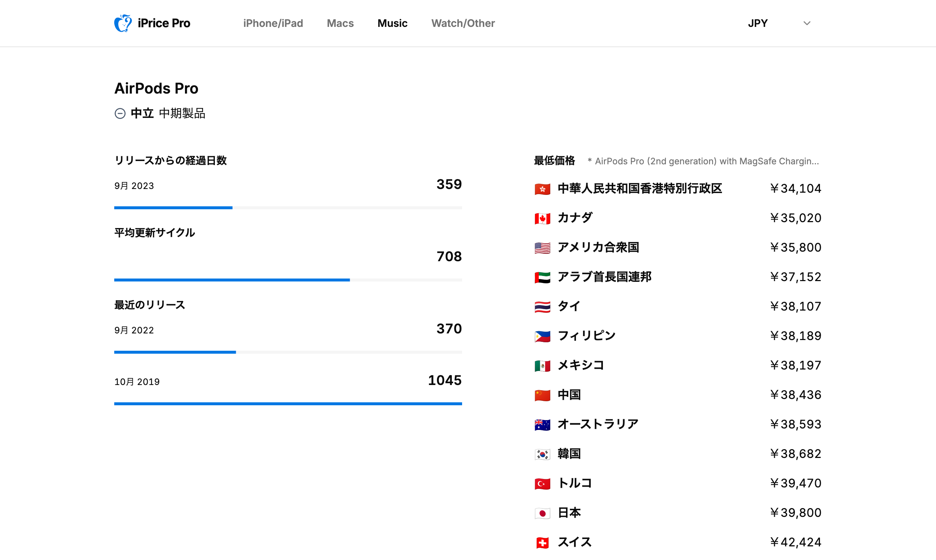Click the ￥38,189 price
Viewport: 936px width, 560px height.
[795, 336]
